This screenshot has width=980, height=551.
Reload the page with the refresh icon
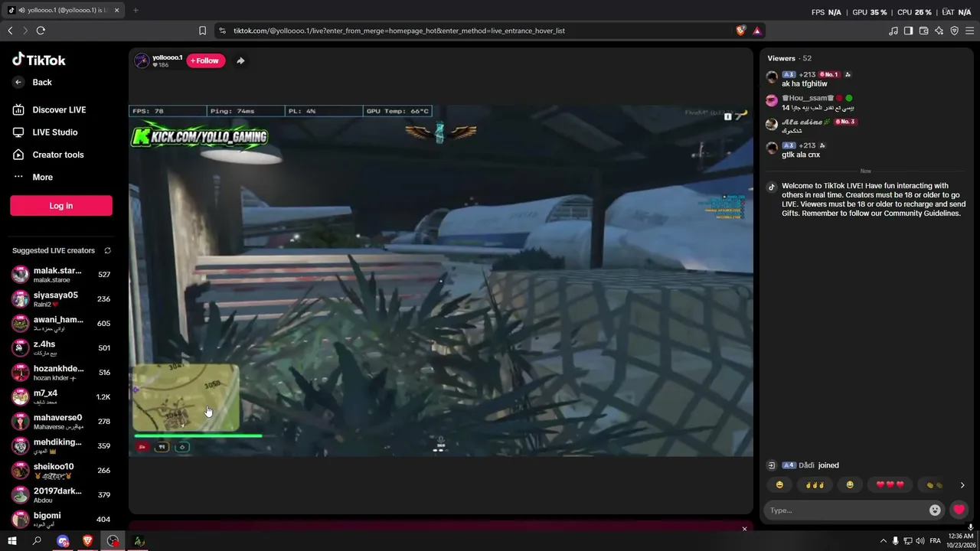41,31
